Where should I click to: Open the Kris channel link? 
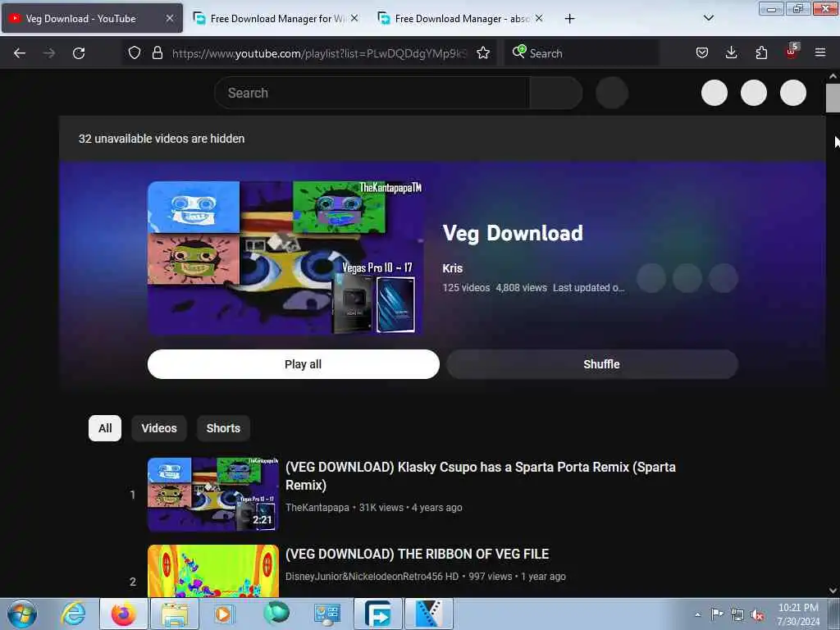tap(452, 268)
